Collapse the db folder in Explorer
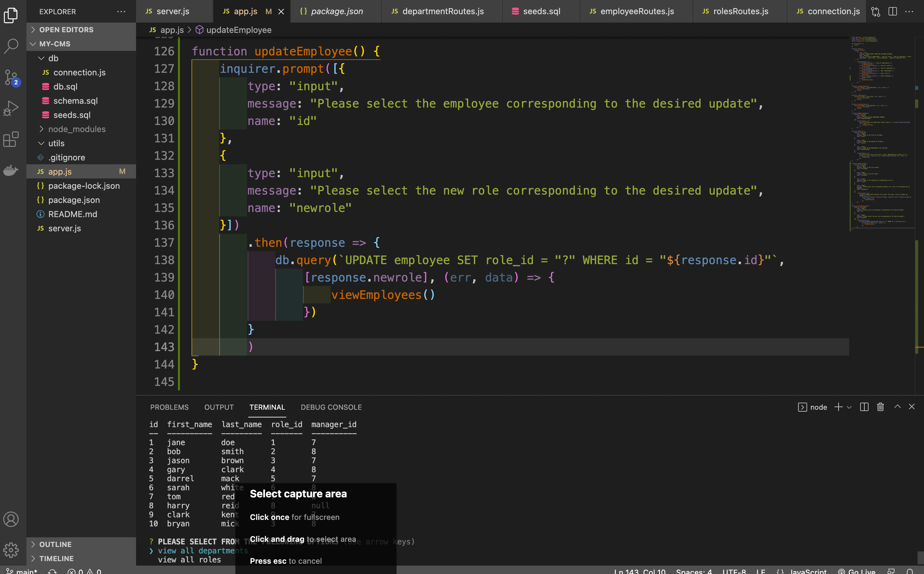The image size is (924, 574). pos(53,58)
